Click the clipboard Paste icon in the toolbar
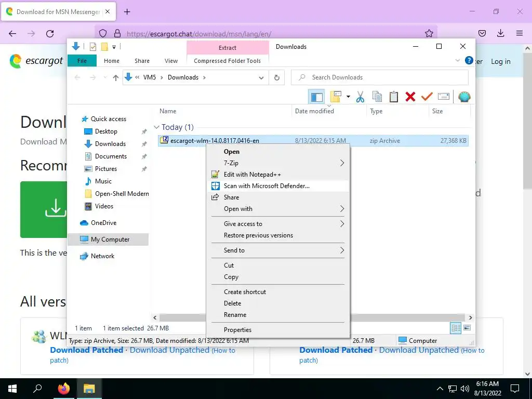The height and width of the screenshot is (399, 532). point(394,97)
